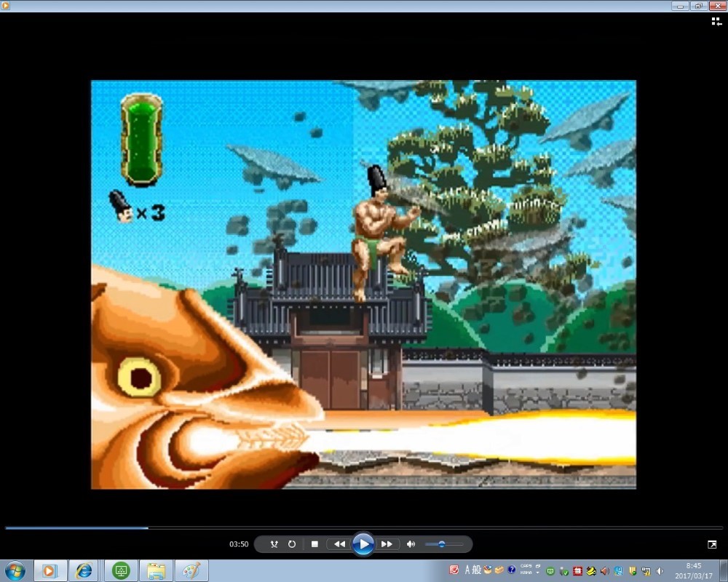Click the previous/rewind button

[x=339, y=544]
